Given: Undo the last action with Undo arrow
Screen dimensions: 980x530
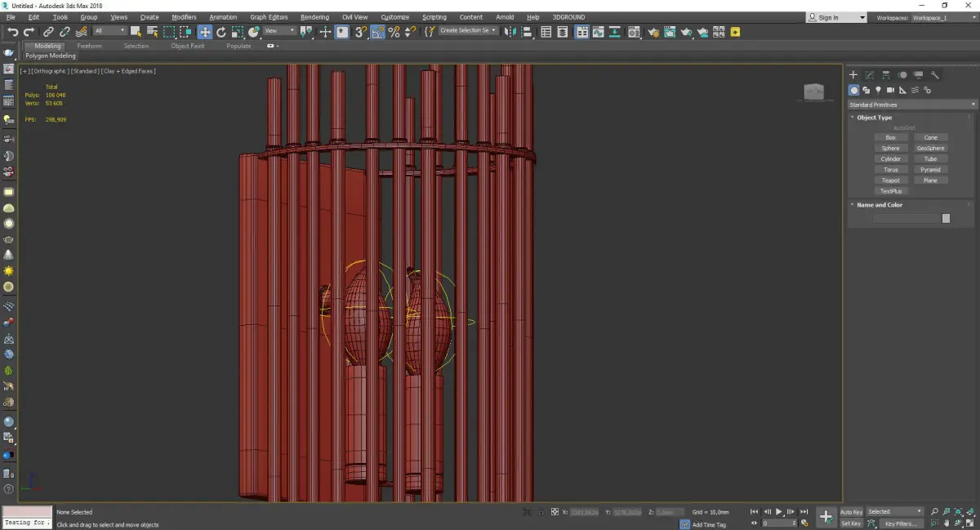Looking at the screenshot, I should pyautogui.click(x=13, y=32).
